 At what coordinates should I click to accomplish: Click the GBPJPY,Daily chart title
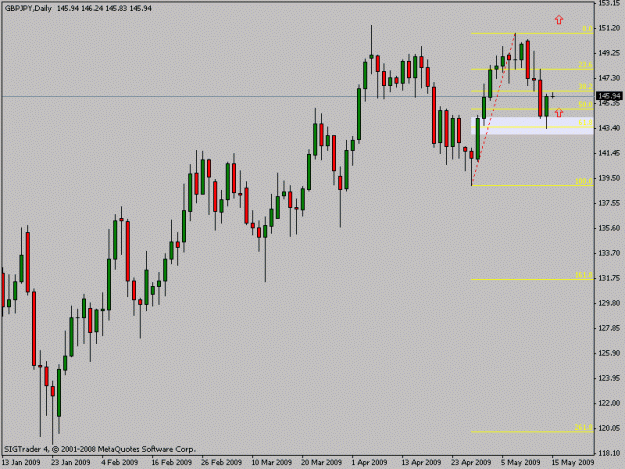[x=28, y=8]
